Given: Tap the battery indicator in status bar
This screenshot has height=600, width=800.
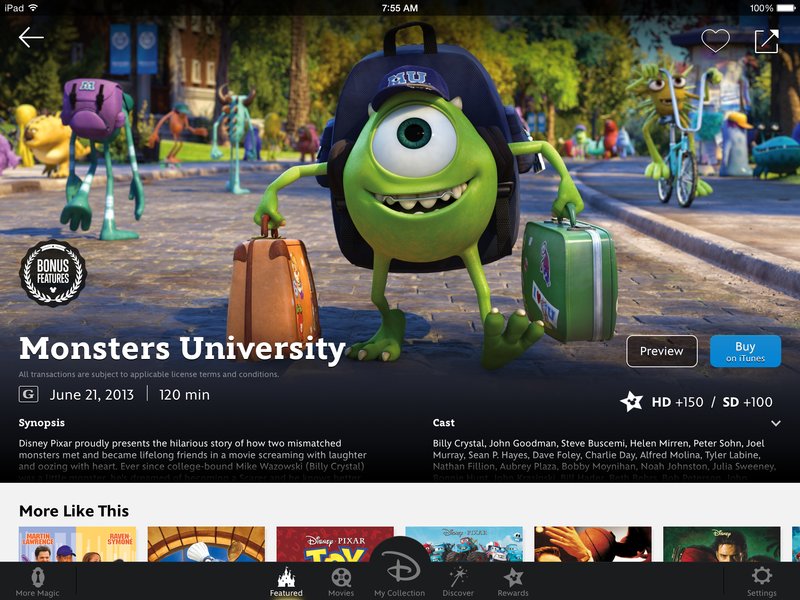Looking at the screenshot, I should [x=786, y=8].
